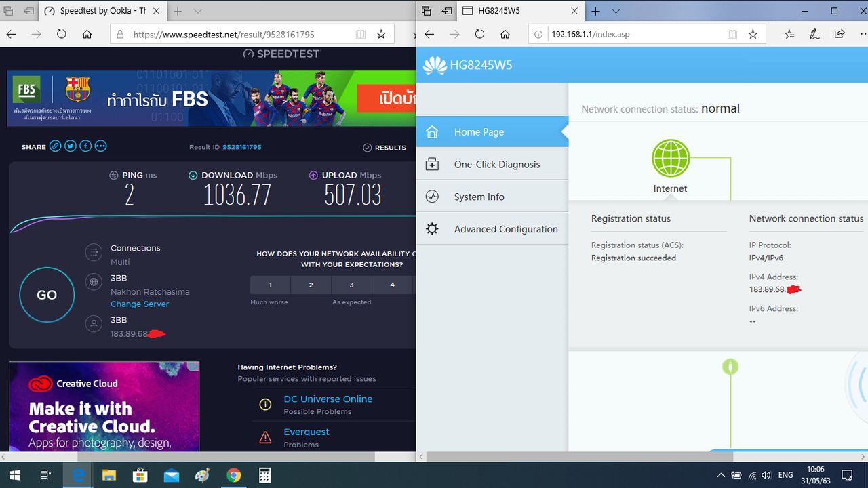Open Google Chrome from taskbar
Screen dimensions: 868x488
(x=233, y=475)
